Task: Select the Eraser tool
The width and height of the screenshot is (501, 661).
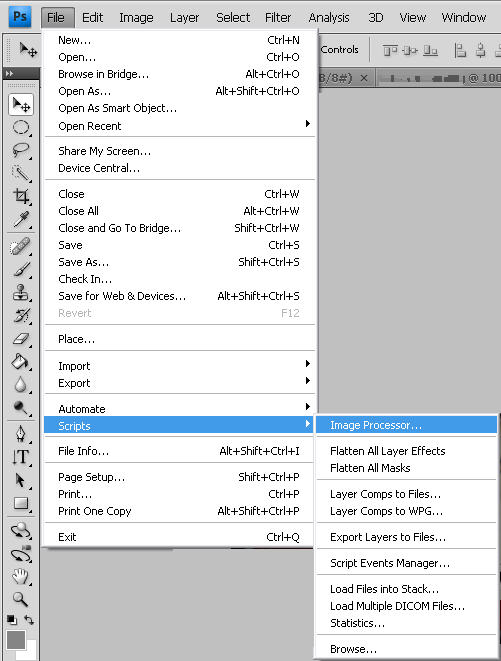Action: (x=21, y=339)
